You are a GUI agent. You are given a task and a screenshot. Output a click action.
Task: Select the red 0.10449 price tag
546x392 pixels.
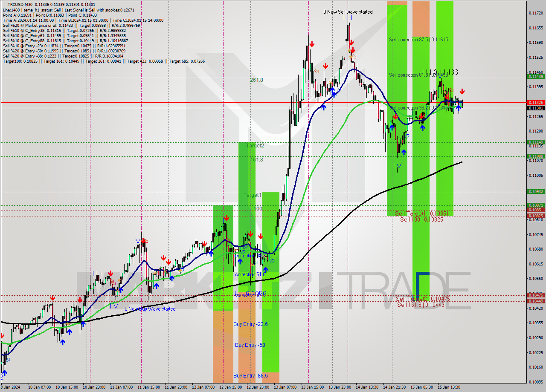point(536,301)
